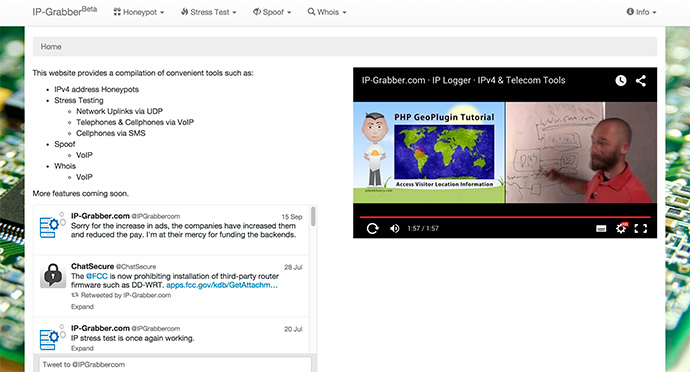Click 'Cellphones via SMS' list item
This screenshot has height=372, width=690.
(x=110, y=133)
